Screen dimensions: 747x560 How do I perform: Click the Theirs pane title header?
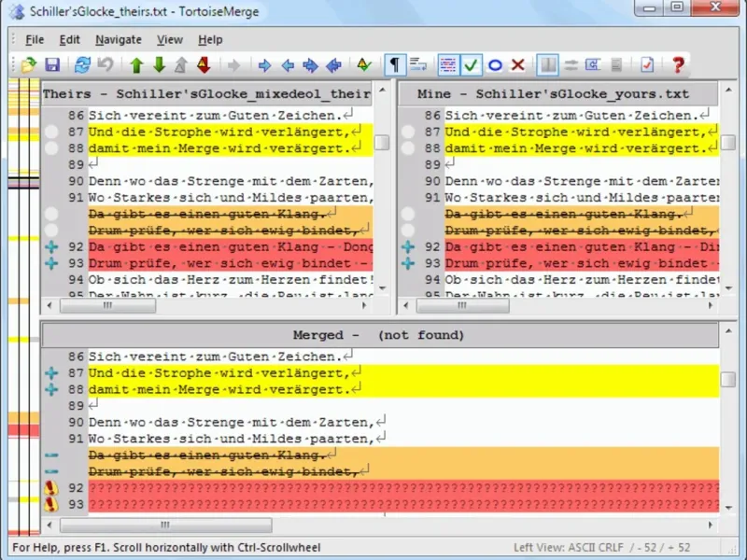[x=207, y=94]
